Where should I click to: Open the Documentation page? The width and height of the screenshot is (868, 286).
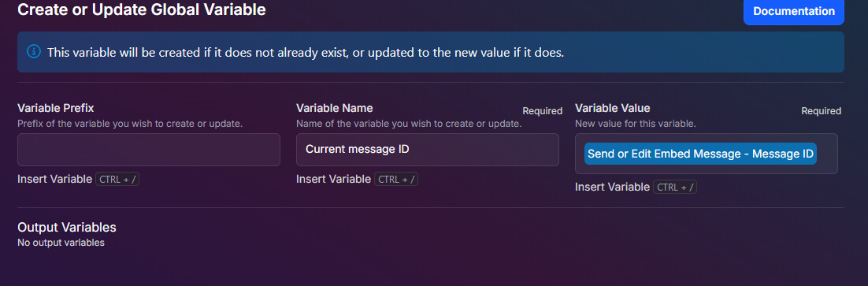click(793, 12)
